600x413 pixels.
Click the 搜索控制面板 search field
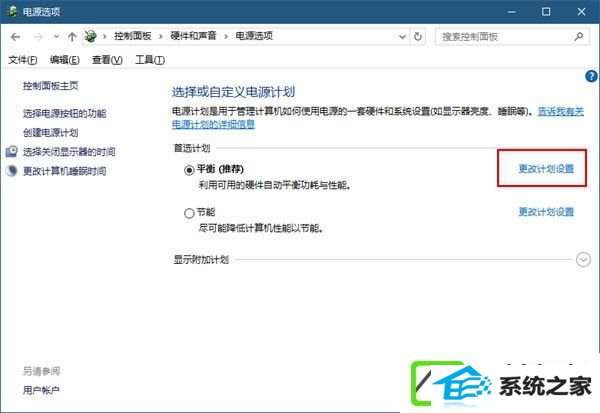[x=504, y=37]
